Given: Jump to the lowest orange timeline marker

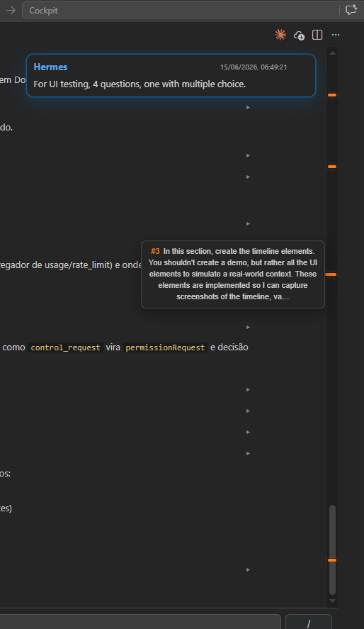Looking at the screenshot, I should [x=332, y=560].
